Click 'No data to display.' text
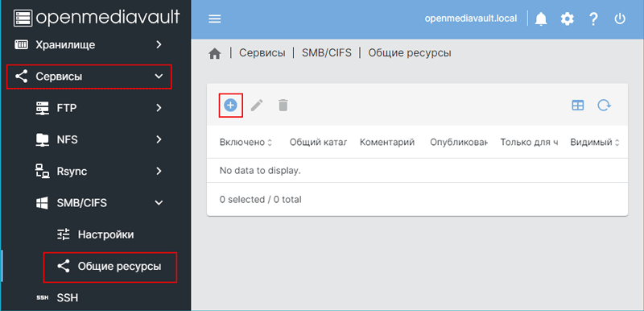Screen dimensions: 644x311 [260, 171]
